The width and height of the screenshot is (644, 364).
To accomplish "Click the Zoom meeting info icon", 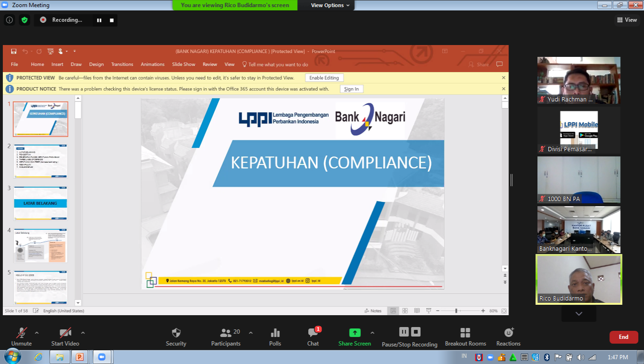I will tap(9, 20).
